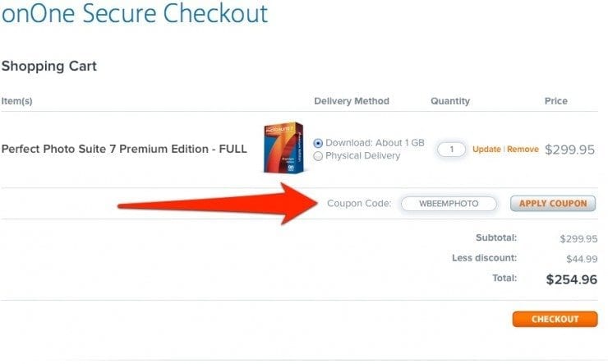Click the item price $299.95
The height and width of the screenshot is (364, 608).
[569, 150]
